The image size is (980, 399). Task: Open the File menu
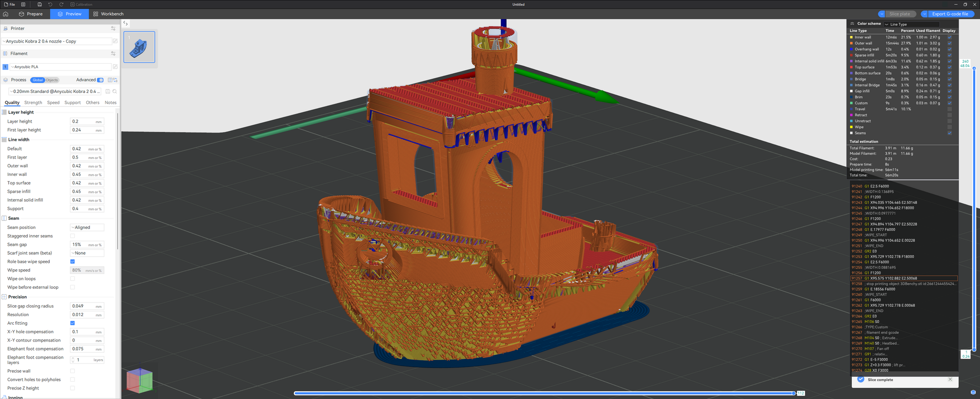coord(10,4)
